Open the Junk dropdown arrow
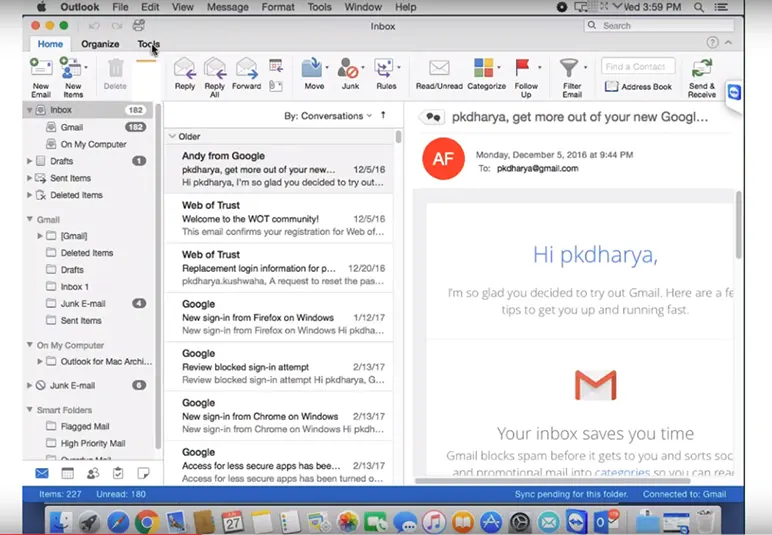772x535 pixels. 363,67
